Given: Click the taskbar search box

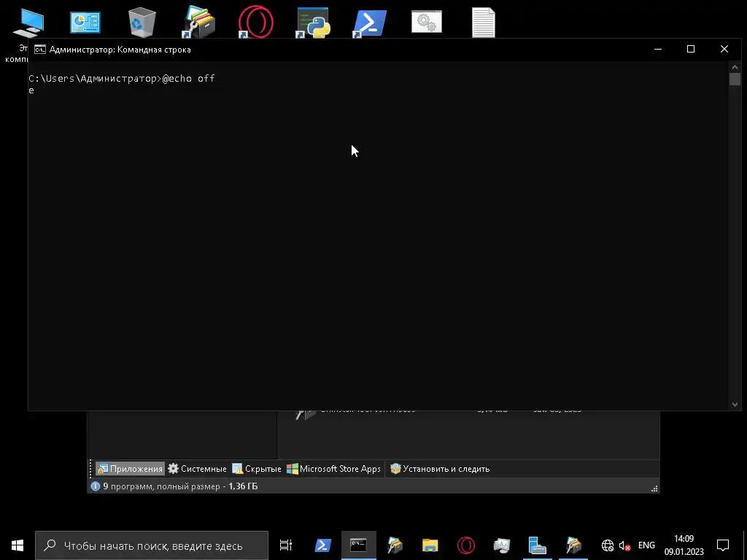Looking at the screenshot, I should coord(152,545).
